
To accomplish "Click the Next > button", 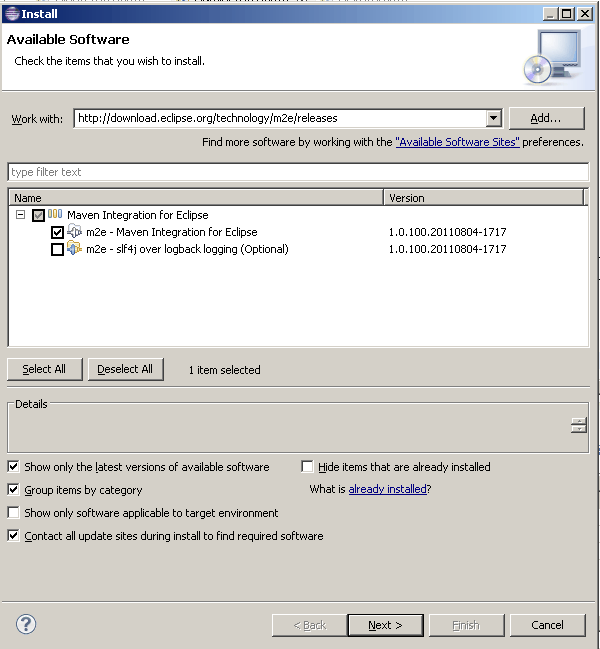I will [386, 625].
